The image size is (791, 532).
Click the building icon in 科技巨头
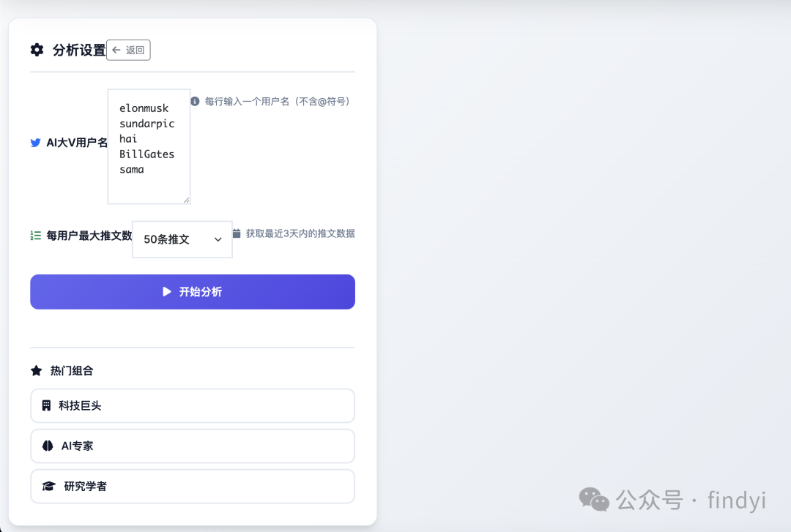pyautogui.click(x=46, y=405)
